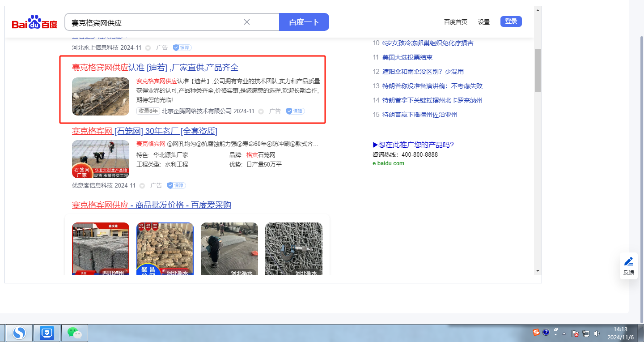The width and height of the screenshot is (644, 342).
Task: Click 华北源头厂家 feature text
Action: pos(171,155)
